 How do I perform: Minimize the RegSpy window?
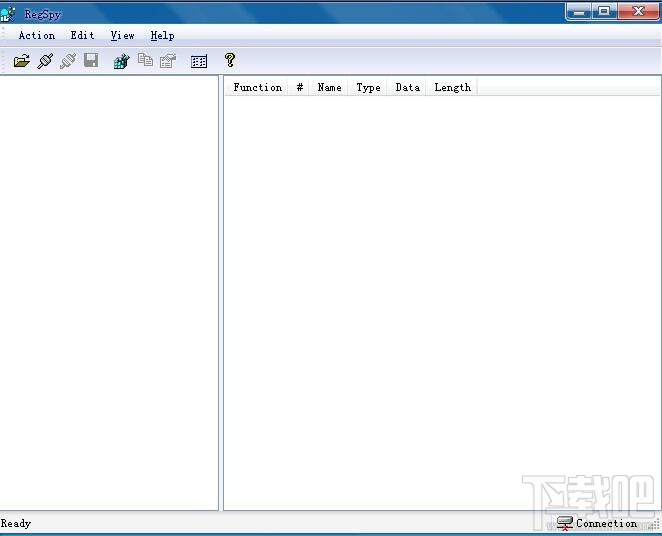point(579,12)
